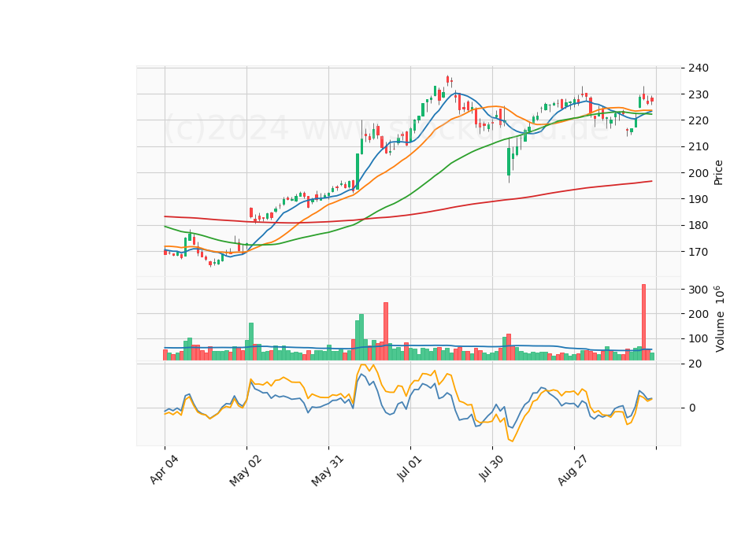
Task: Click the 100 volume axis value
Action: click(699, 338)
